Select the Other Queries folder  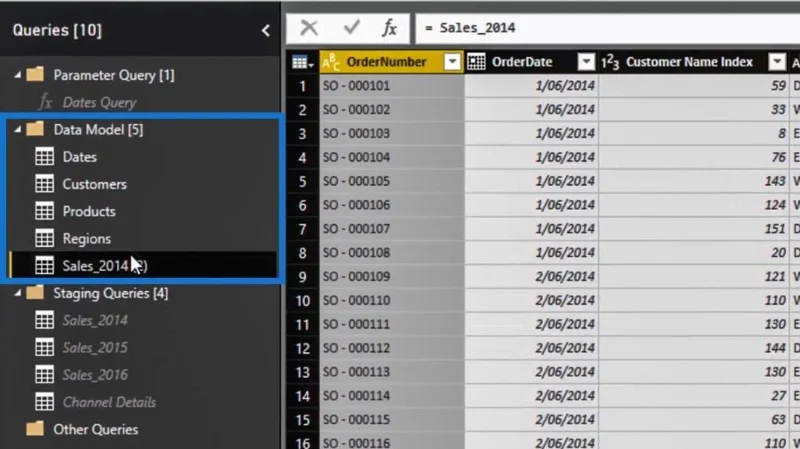95,430
